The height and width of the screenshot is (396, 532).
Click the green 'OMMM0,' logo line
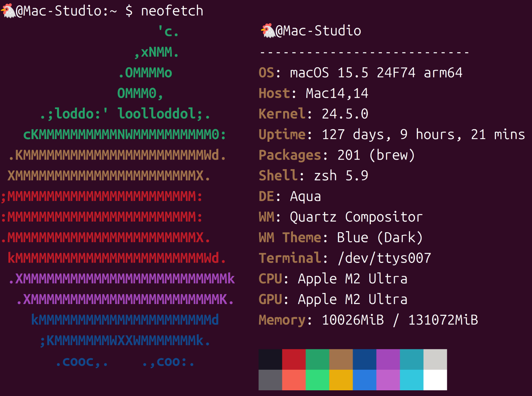pyautogui.click(x=140, y=93)
